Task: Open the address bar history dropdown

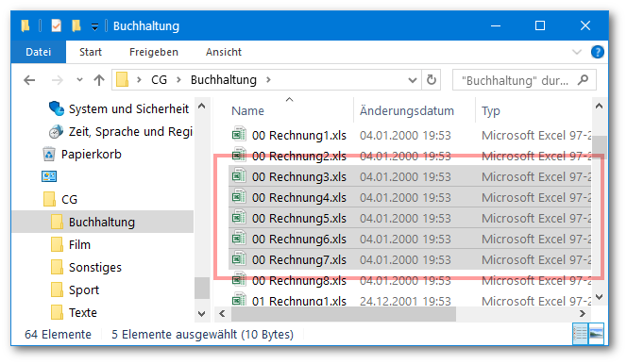Action: click(413, 80)
